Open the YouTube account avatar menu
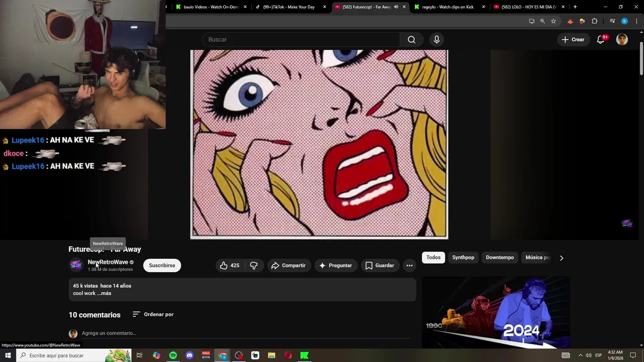The image size is (644, 362). (622, 40)
